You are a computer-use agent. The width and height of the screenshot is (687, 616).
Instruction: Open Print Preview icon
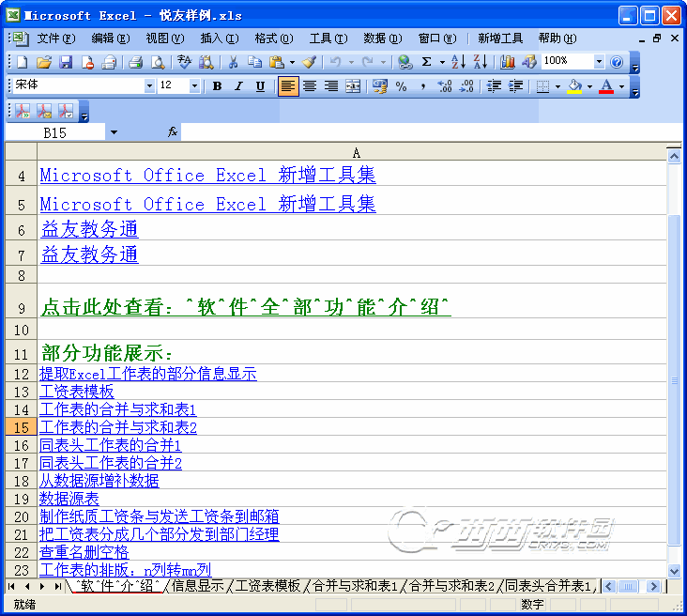(x=158, y=62)
